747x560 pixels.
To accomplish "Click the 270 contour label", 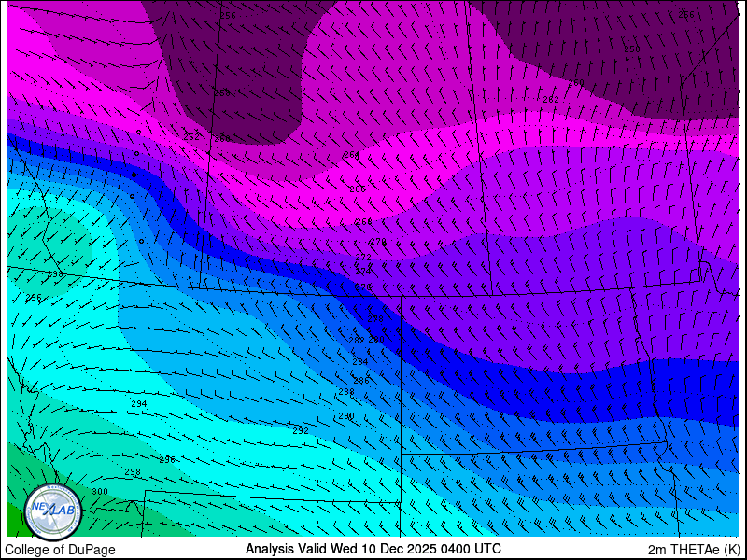I will click(x=378, y=242).
